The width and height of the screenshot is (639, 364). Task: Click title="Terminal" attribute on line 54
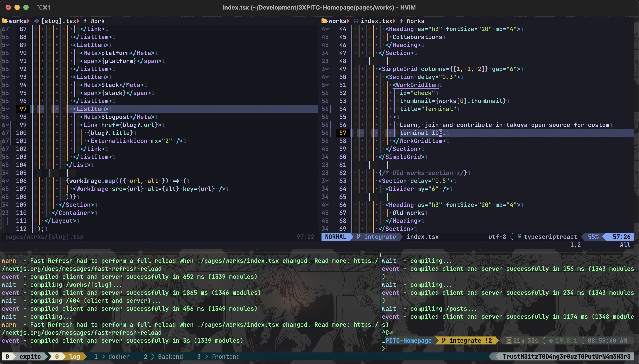pyautogui.click(x=428, y=109)
